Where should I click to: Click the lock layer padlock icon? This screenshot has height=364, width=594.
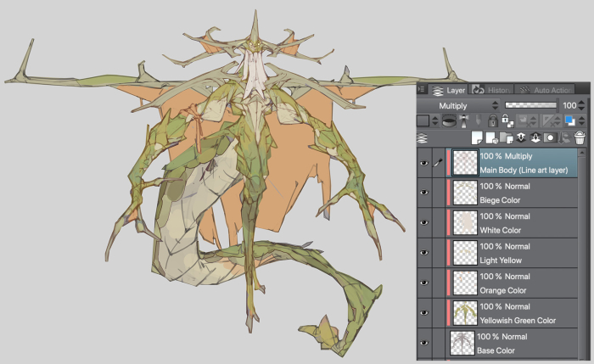point(493,121)
